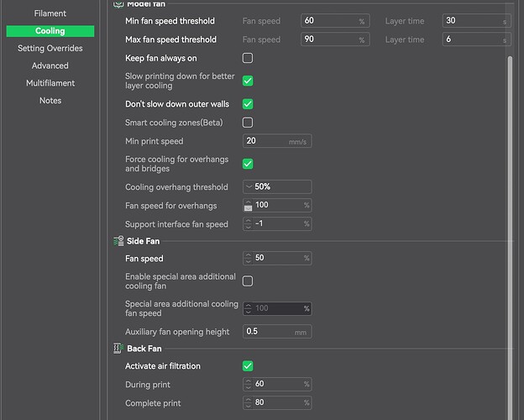This screenshot has width=524, height=420.
Task: Click spinner arrows on Complete print field
Action: (249, 402)
